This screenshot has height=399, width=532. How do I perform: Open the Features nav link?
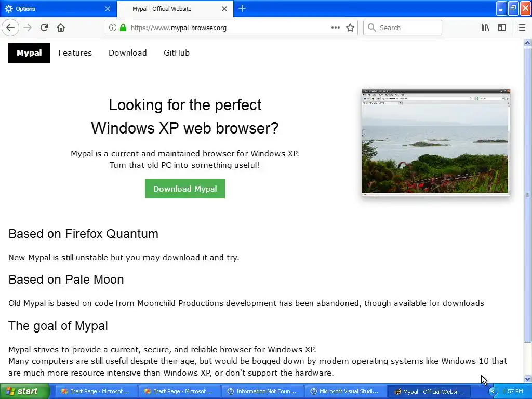(x=75, y=52)
